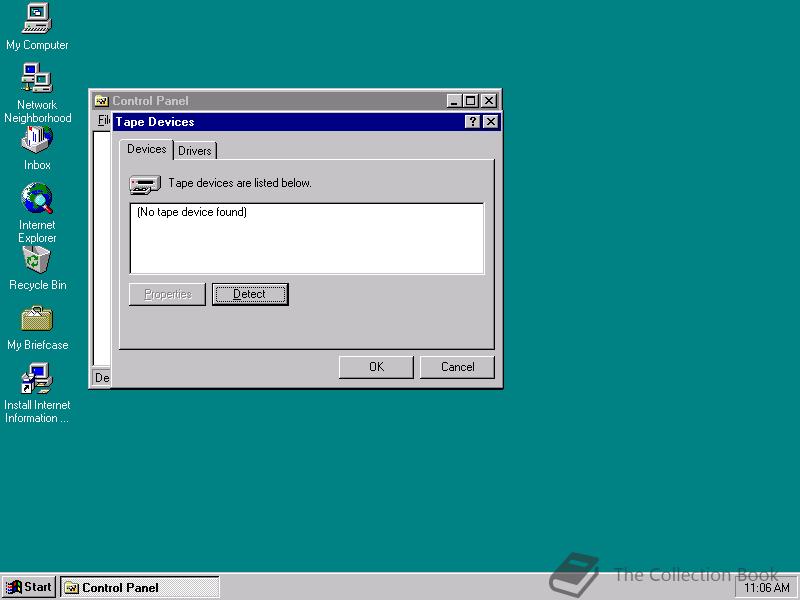Minimize the Control Panel window
This screenshot has height=600, width=800.
[x=454, y=101]
